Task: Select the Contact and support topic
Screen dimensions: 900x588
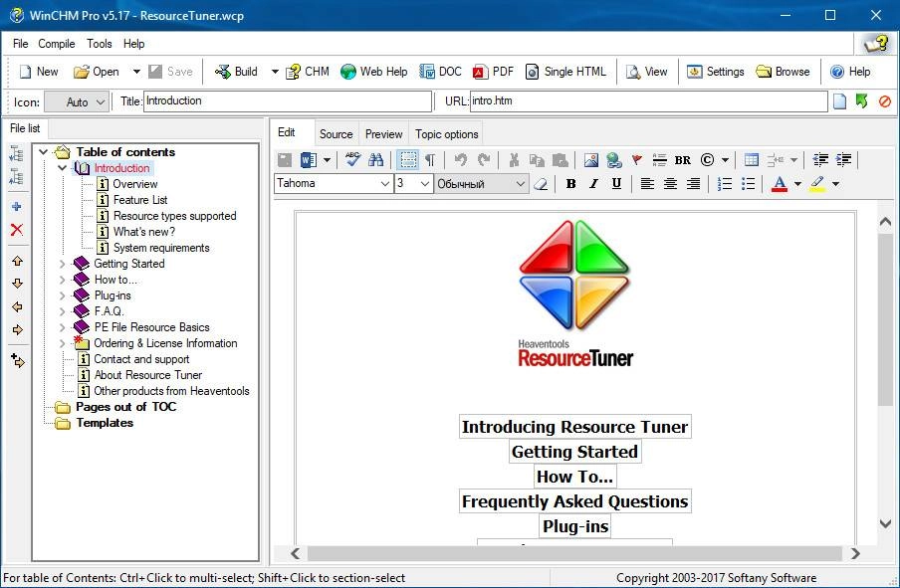Action: pos(141,359)
